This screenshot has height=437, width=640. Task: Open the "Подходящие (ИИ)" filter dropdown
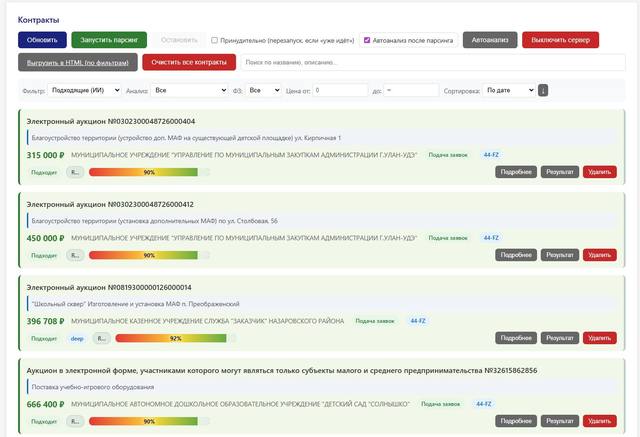coord(83,90)
